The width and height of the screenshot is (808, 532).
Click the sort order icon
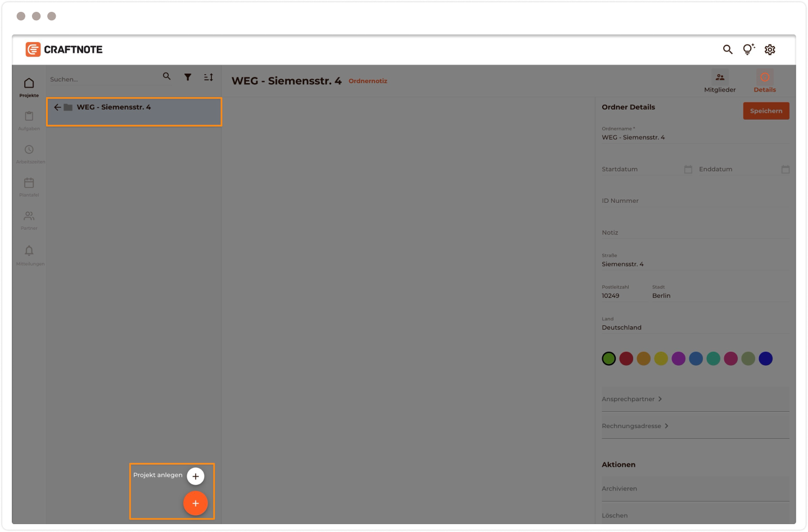(x=209, y=77)
